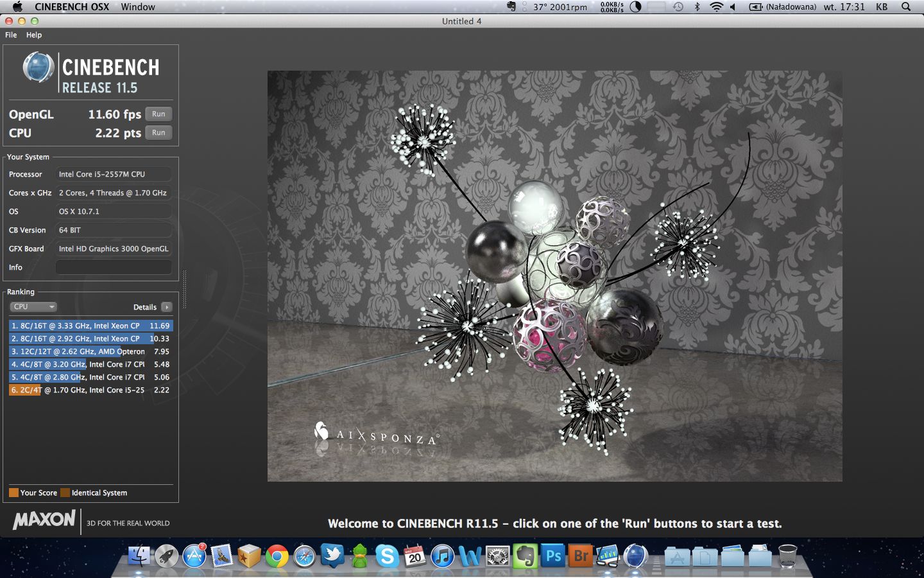Viewport: 924px width, 578px height.
Task: Click the clock showing wt. 17:31
Action: coord(844,6)
